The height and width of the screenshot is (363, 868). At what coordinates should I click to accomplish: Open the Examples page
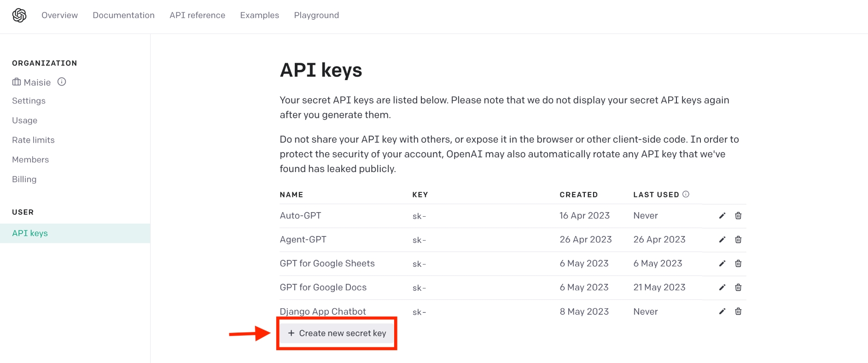259,15
